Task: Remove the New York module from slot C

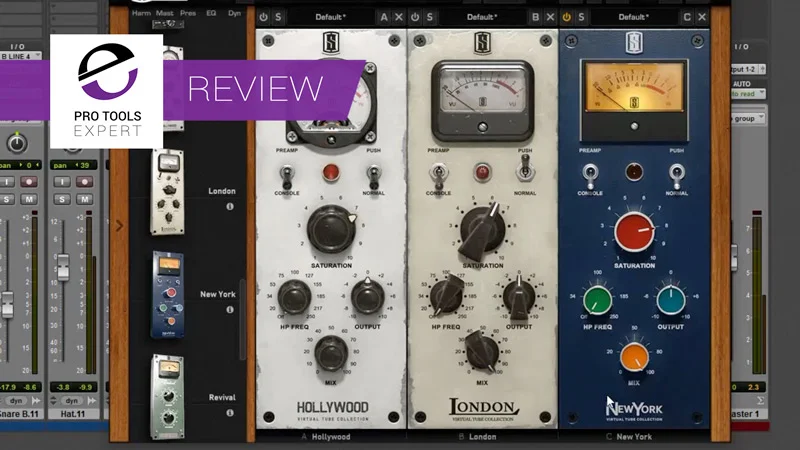Action: [702, 17]
